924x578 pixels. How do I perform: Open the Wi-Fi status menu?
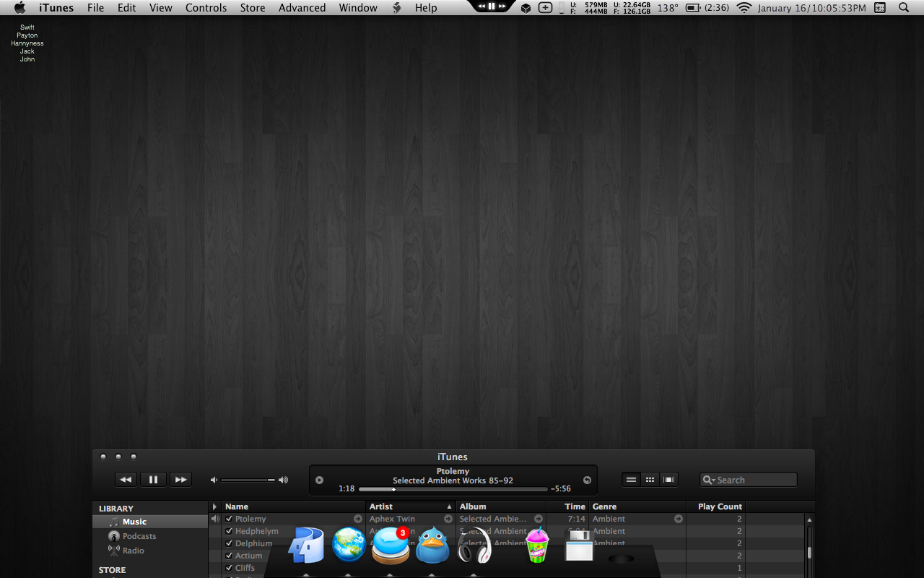[x=744, y=8]
